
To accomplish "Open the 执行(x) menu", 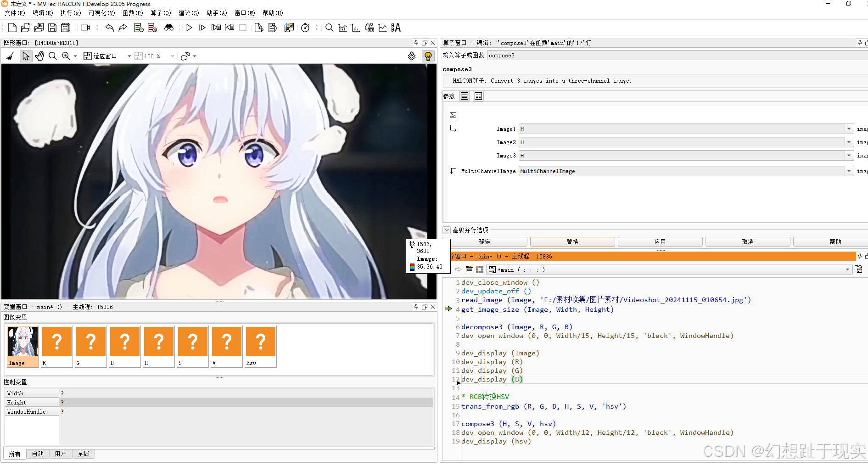I will (71, 13).
